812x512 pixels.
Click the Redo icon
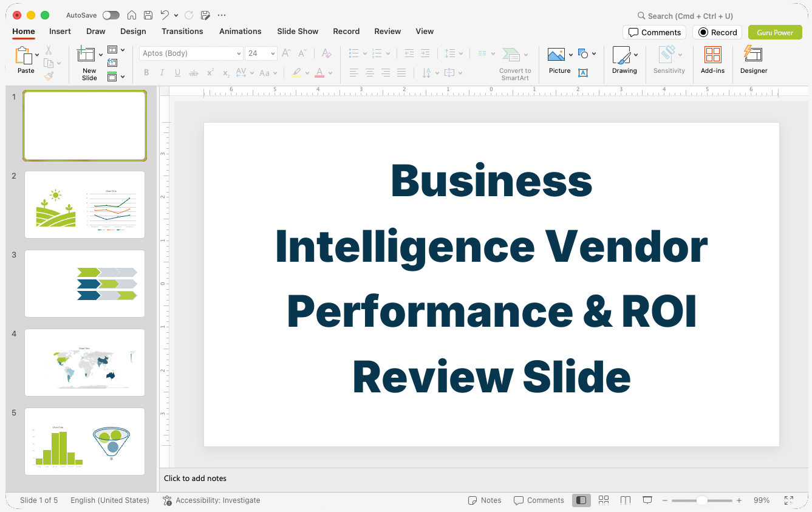pos(189,15)
